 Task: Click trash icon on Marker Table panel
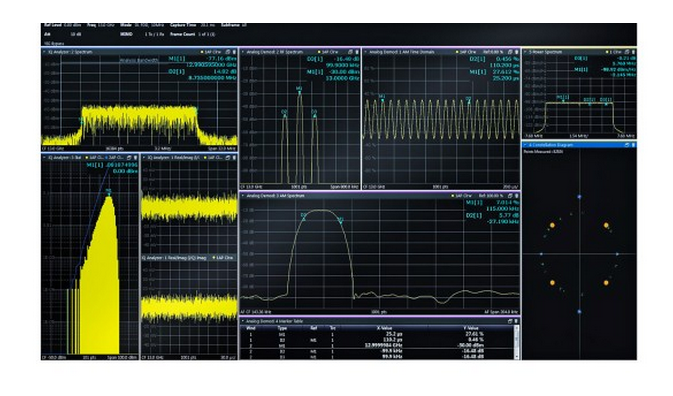[x=516, y=321]
